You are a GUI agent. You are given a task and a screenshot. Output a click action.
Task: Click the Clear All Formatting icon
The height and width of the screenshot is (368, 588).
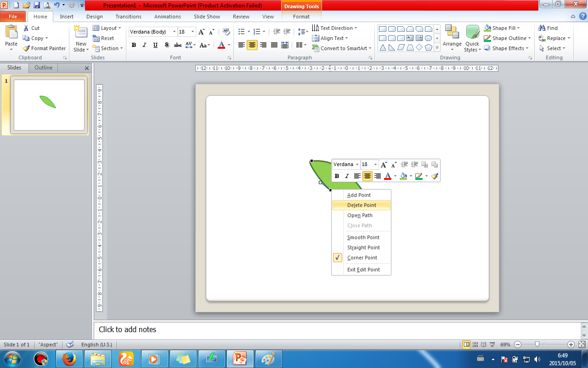pyautogui.click(x=226, y=31)
